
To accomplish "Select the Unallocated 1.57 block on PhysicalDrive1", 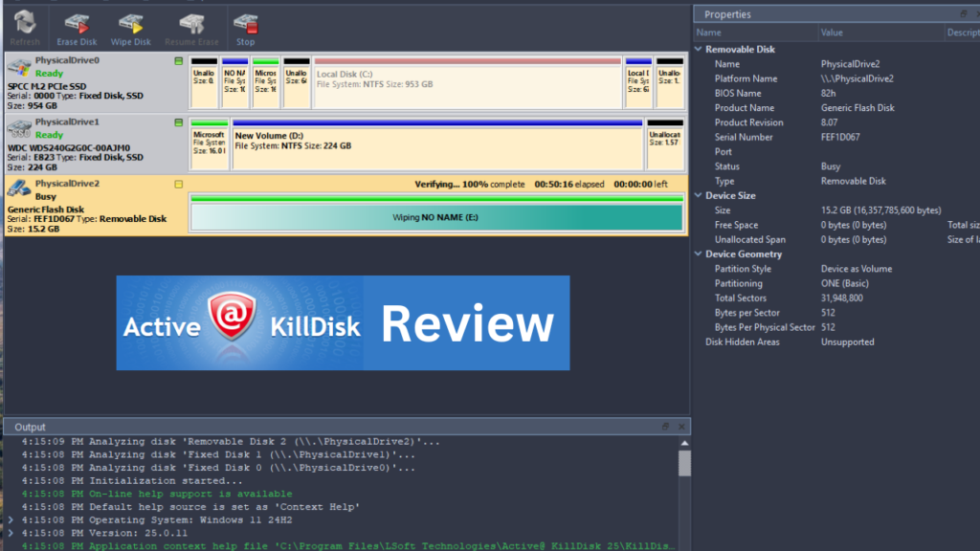I will (665, 144).
